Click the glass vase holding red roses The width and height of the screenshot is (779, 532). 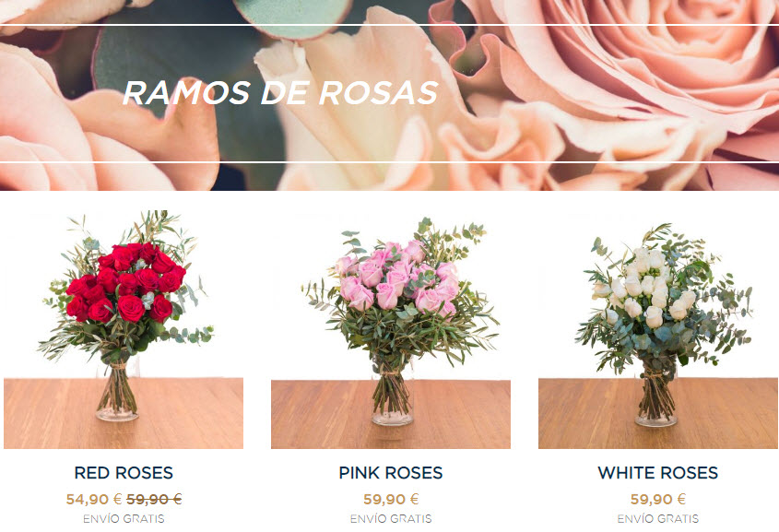click(x=117, y=391)
